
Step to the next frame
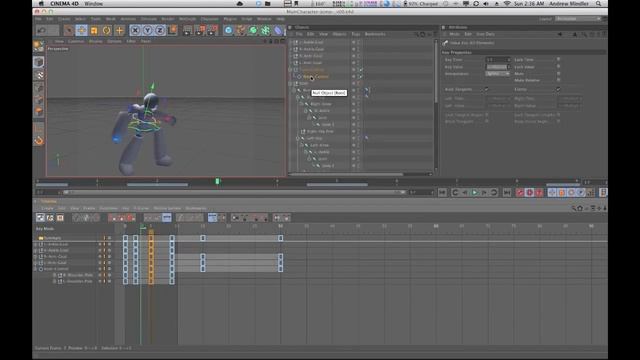(484, 192)
